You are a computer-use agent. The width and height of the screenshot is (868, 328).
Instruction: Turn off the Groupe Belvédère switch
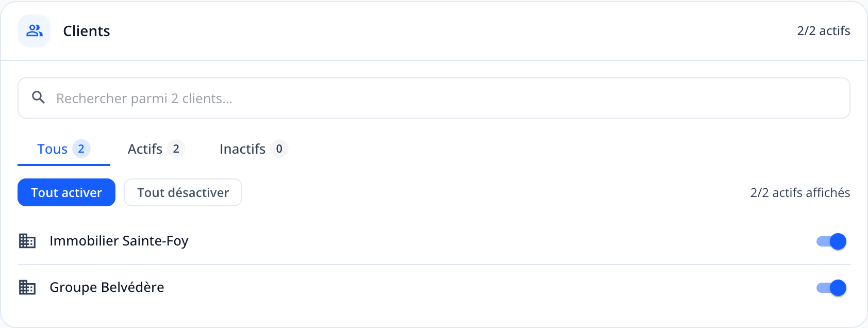click(831, 288)
